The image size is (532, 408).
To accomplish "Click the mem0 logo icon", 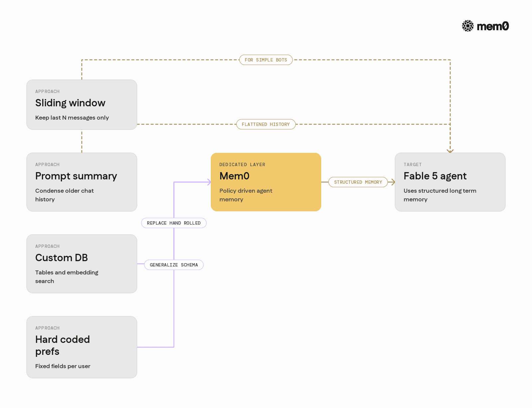I will (x=468, y=26).
